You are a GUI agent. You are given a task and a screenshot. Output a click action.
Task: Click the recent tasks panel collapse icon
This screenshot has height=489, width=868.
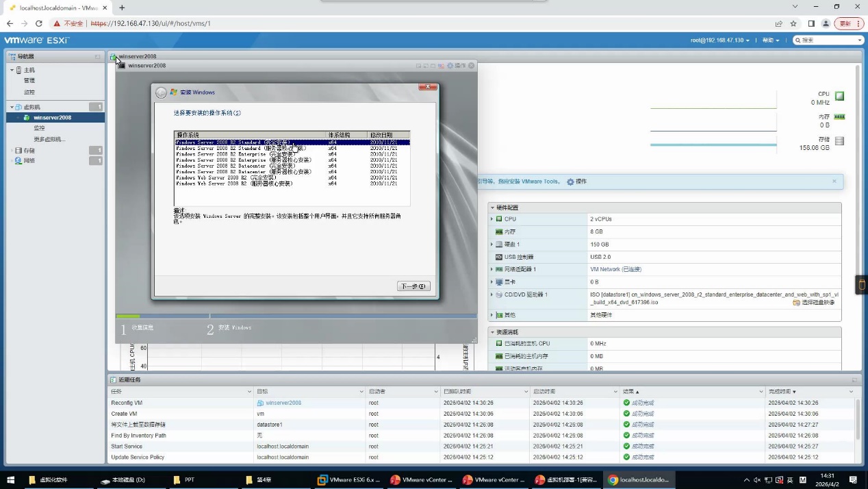(854, 380)
